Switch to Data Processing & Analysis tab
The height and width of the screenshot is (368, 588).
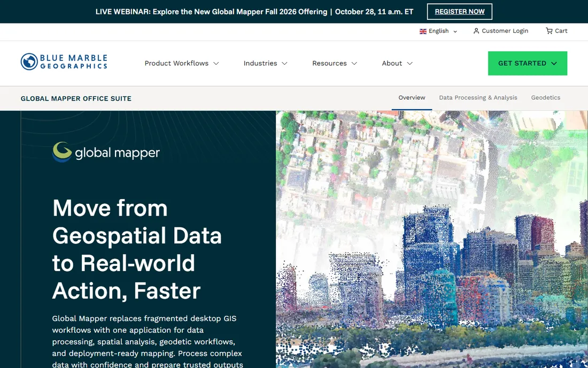[x=478, y=97]
